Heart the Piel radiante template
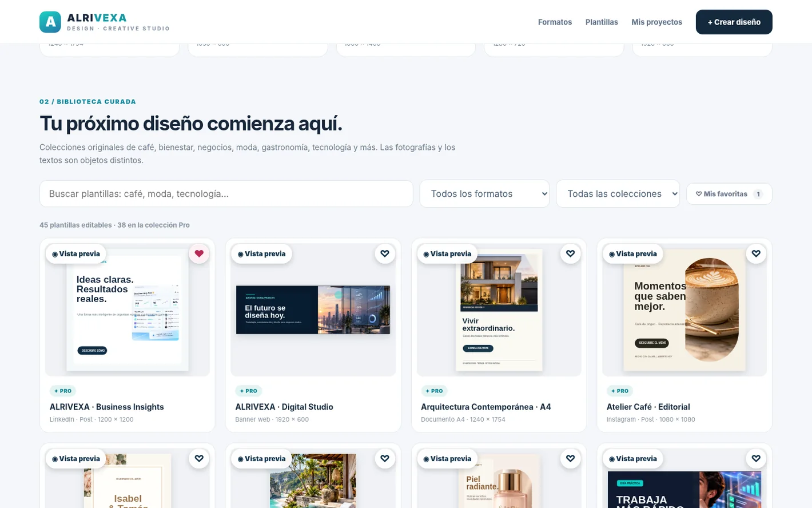The image size is (812, 508). coord(570,458)
